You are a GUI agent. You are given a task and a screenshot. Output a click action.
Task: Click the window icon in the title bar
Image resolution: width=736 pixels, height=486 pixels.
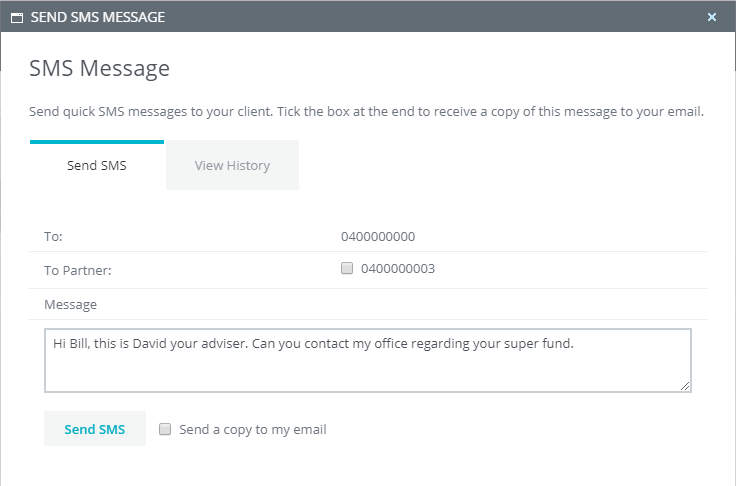(16, 17)
